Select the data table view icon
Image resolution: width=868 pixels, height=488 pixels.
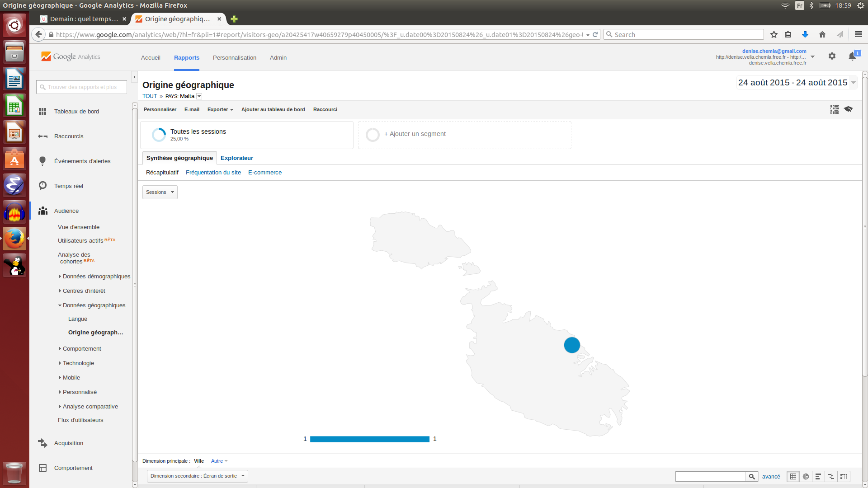tap(793, 476)
